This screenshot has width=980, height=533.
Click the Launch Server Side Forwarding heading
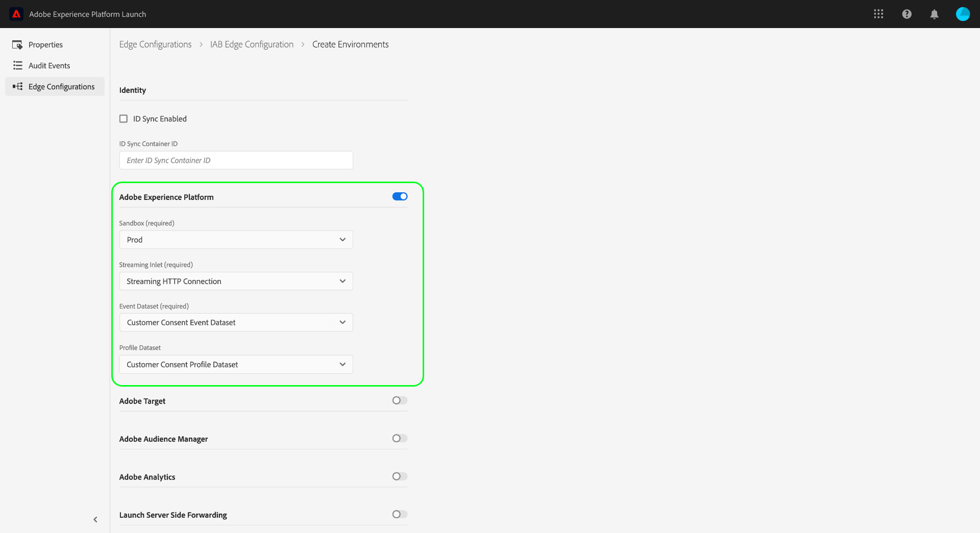(173, 515)
